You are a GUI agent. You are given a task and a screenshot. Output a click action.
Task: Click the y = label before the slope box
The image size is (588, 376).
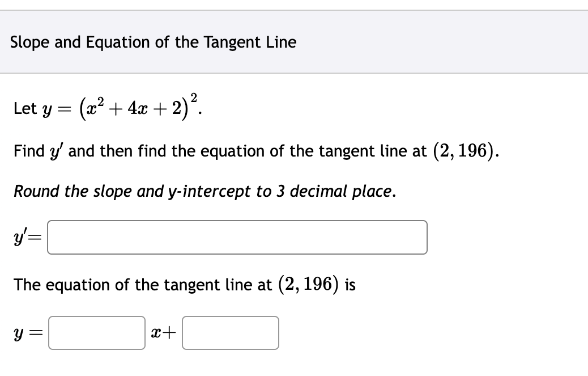[x=29, y=333]
